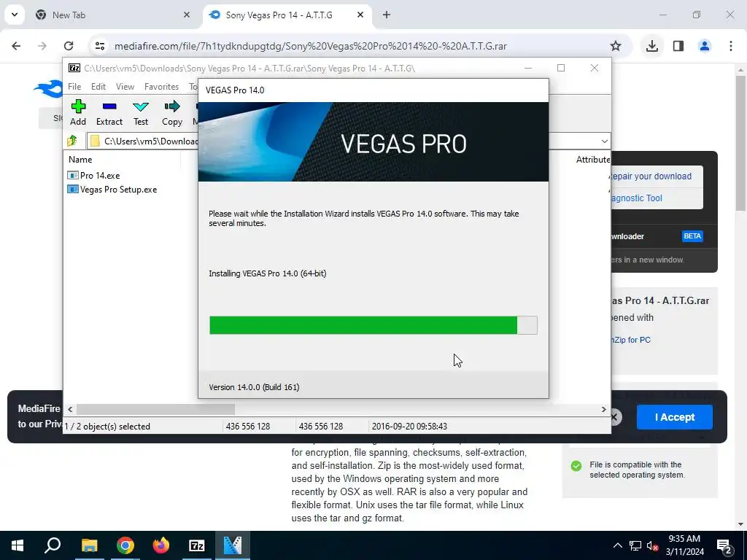747x560 pixels.
Task: Expand the 7-Zip address path dropdown
Action: coord(604,141)
